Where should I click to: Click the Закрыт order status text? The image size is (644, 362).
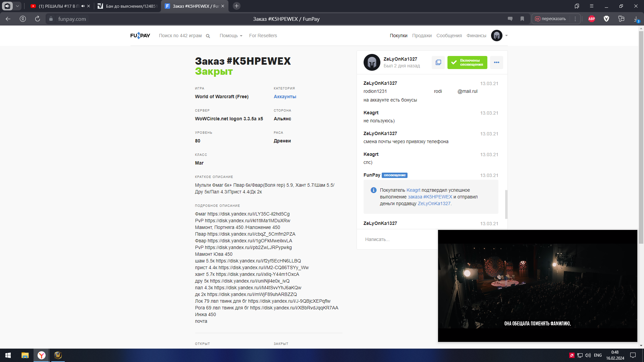[x=214, y=71]
